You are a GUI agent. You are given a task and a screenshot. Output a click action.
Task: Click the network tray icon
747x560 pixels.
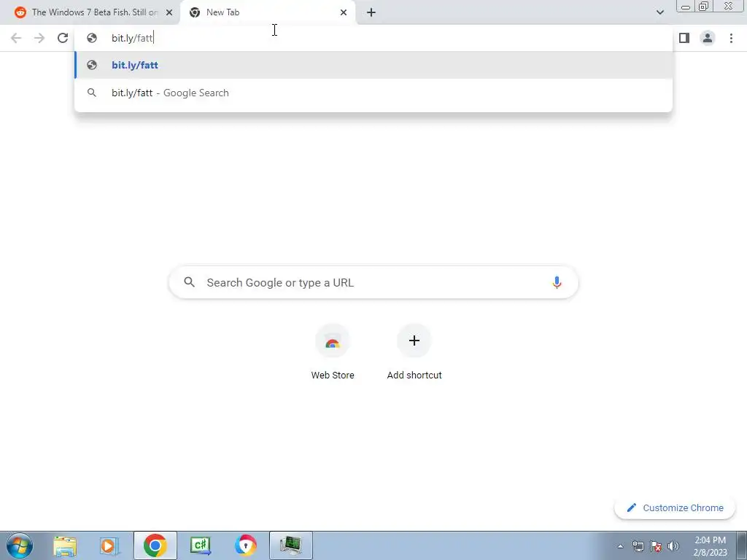638,546
